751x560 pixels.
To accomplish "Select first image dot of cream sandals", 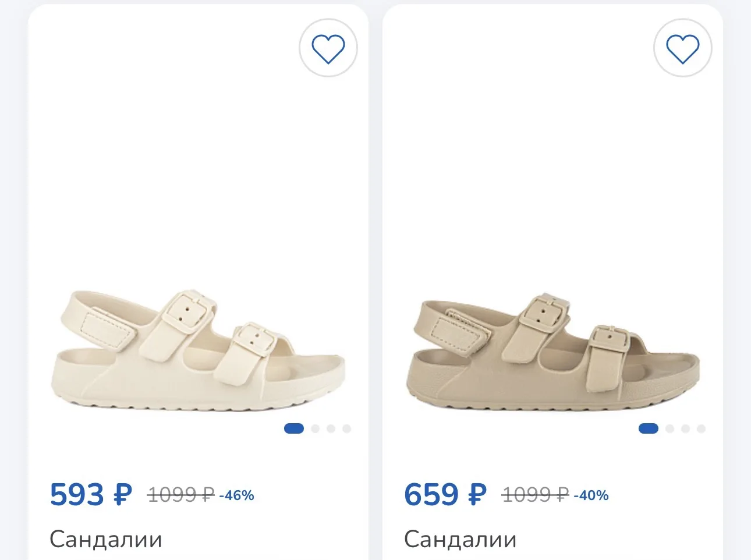I will pyautogui.click(x=294, y=429).
